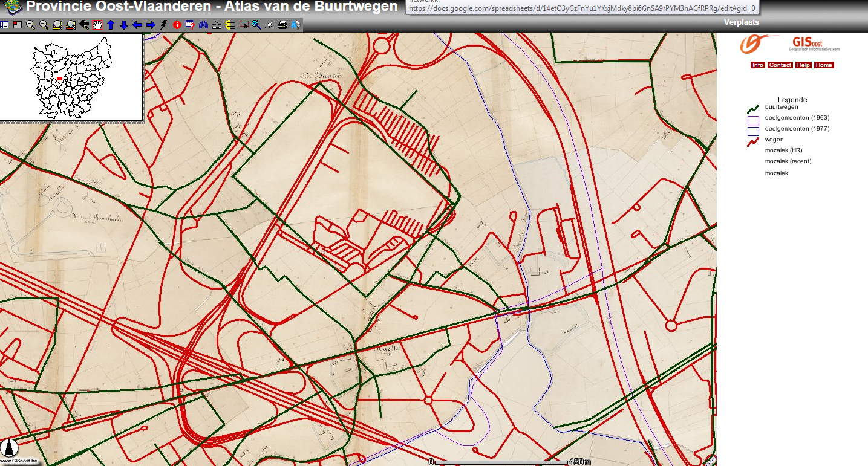Pan the map west with left arrow
The width and height of the screenshot is (868, 466).
137,25
